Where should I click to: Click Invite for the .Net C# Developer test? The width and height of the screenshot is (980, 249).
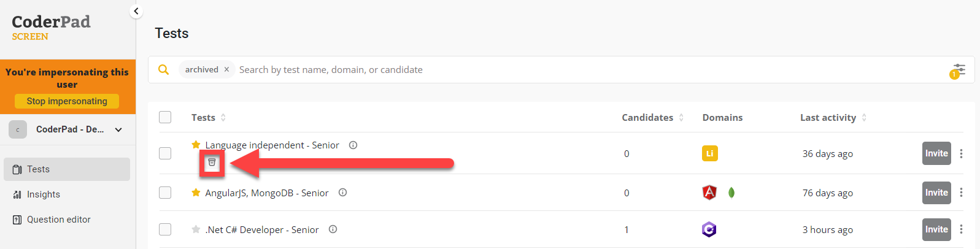coord(936,229)
